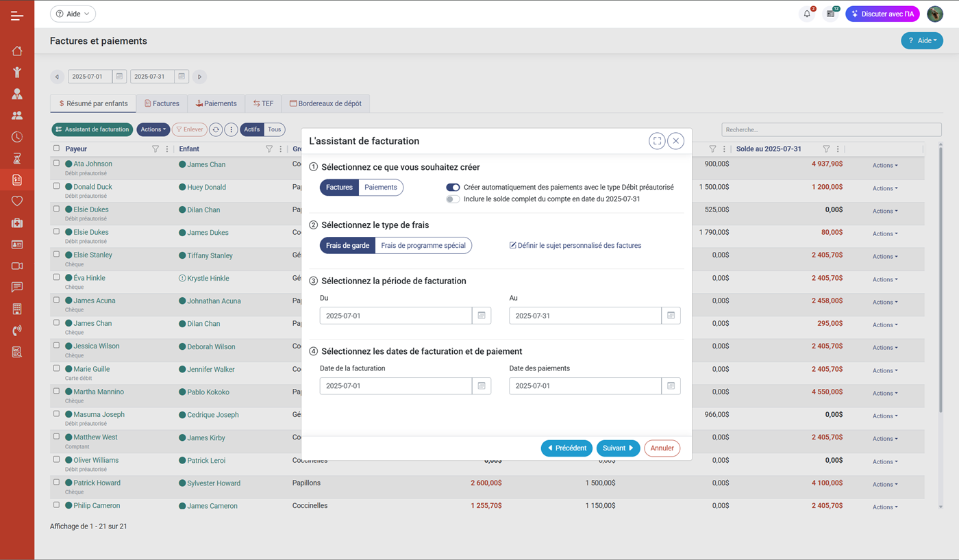Click the refresh icon in the toolbar
959x560 pixels.
pos(216,129)
